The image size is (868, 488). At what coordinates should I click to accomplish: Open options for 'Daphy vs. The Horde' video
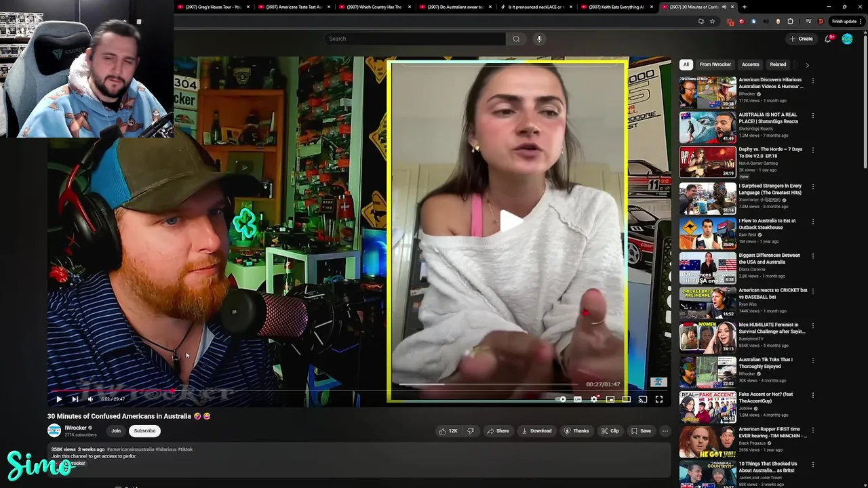coord(812,150)
